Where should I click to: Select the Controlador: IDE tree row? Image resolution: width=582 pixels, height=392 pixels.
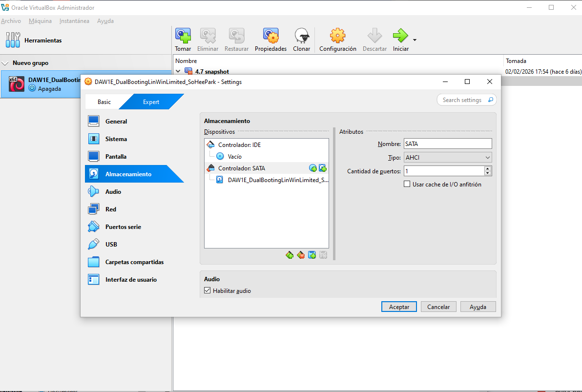pos(267,145)
